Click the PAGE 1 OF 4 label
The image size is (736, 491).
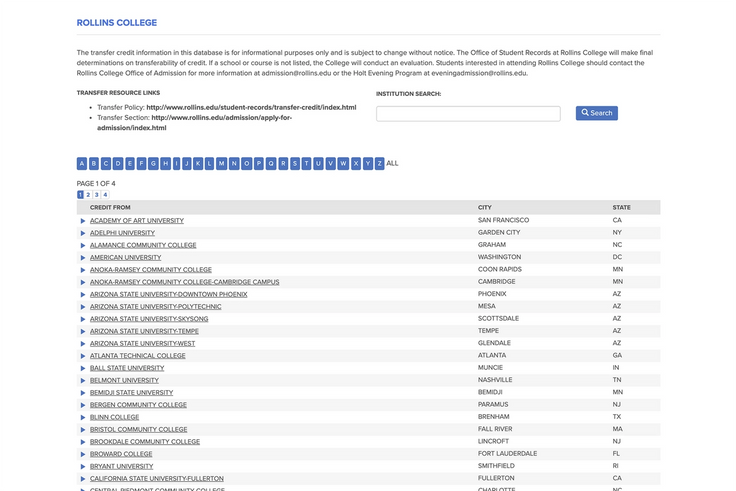coord(96,184)
